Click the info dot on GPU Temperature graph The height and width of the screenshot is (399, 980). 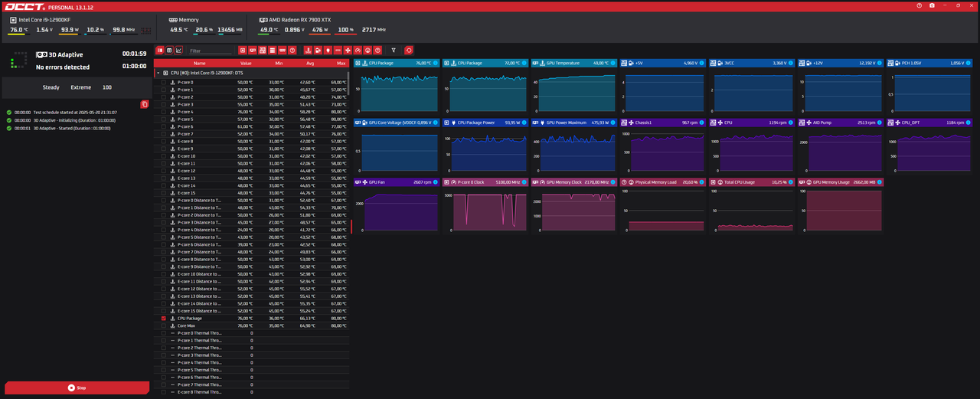click(x=614, y=63)
